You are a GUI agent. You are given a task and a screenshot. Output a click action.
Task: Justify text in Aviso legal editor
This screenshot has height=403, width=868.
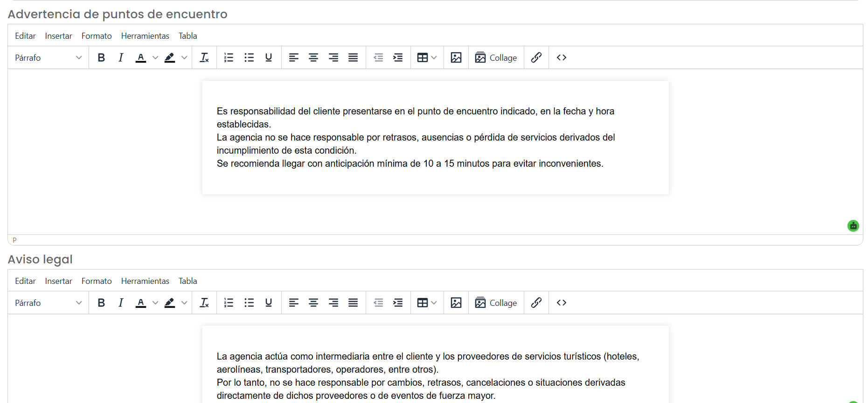tap(353, 303)
